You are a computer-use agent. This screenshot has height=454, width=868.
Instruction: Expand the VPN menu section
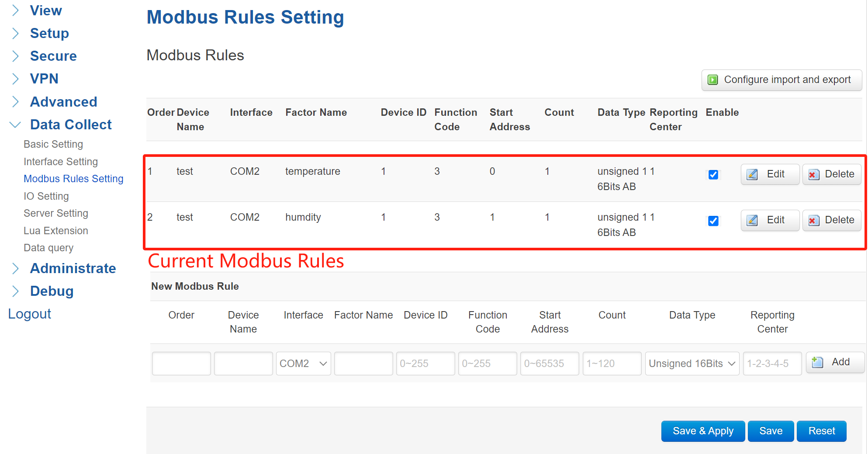pyautogui.click(x=15, y=79)
